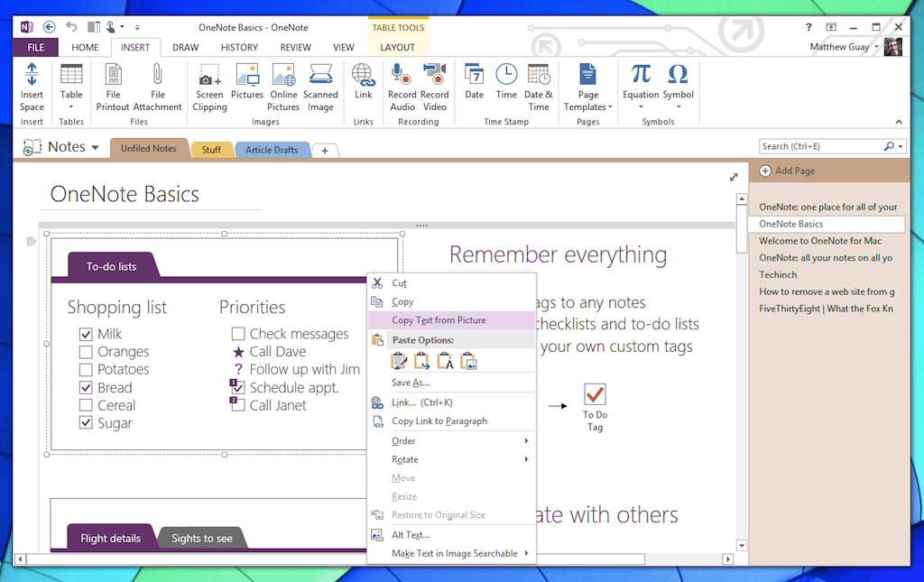
Task: Click Add Page button
Action: [787, 171]
